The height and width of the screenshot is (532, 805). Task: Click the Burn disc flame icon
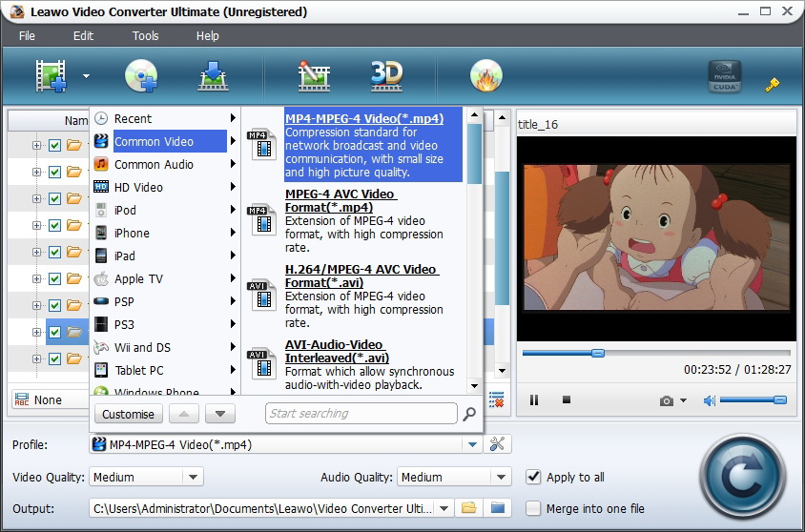(x=486, y=76)
